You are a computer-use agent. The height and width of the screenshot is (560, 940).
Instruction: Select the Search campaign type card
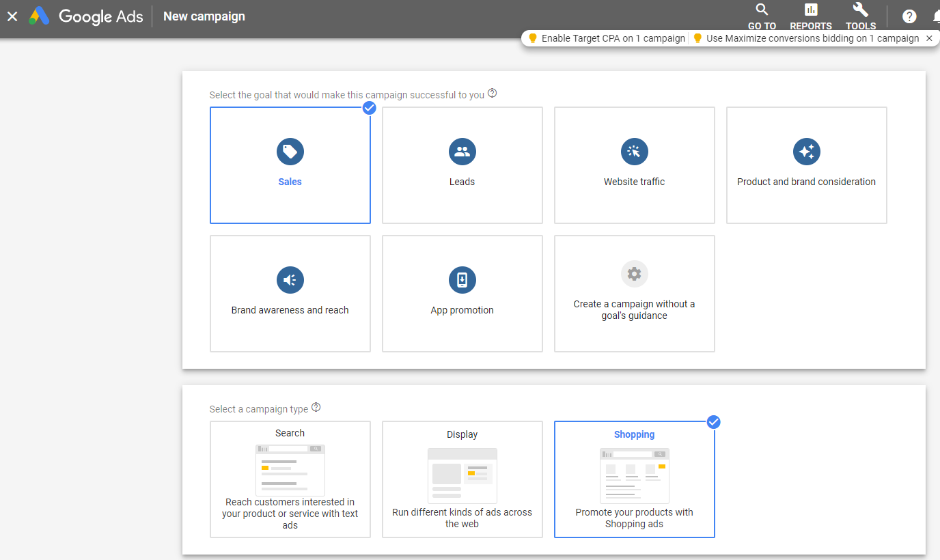tap(290, 479)
